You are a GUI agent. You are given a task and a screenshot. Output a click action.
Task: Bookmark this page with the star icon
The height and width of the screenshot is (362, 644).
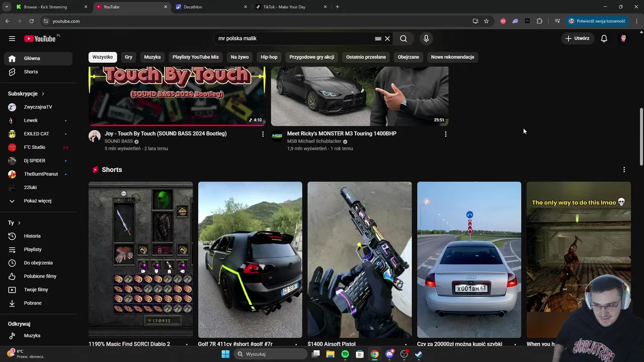[x=487, y=21]
